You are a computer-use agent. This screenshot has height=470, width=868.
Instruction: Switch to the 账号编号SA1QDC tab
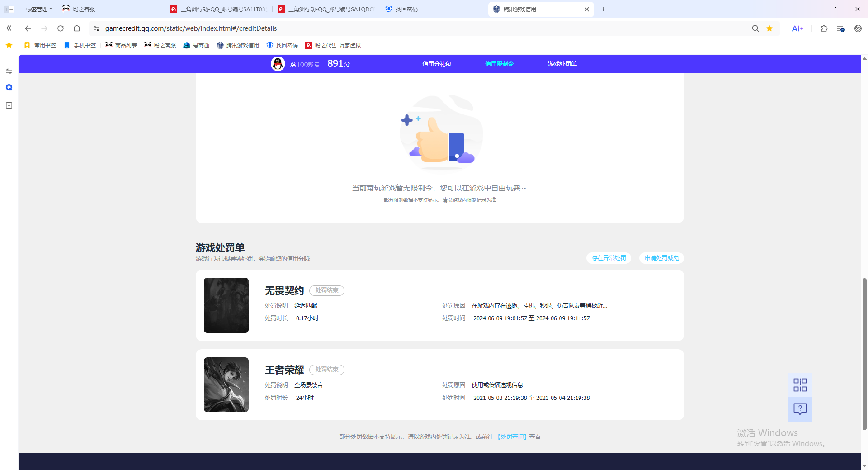[326, 9]
